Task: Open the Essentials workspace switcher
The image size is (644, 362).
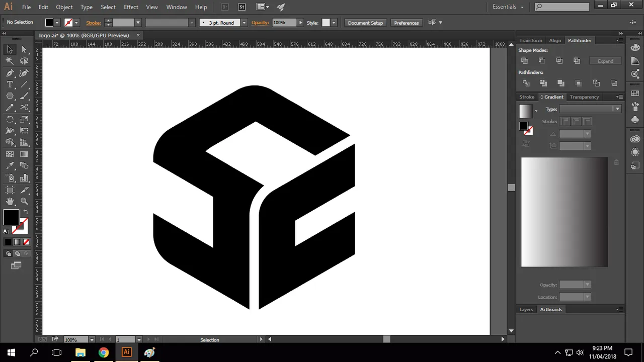Action: 508,7
